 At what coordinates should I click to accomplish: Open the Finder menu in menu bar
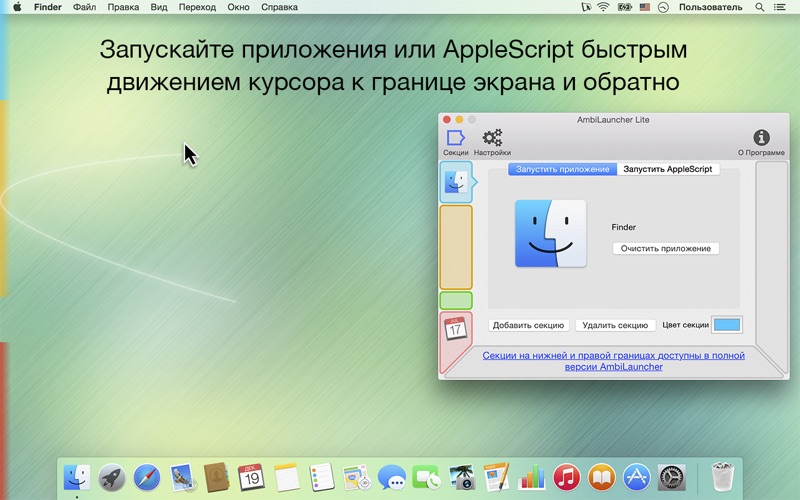[47, 7]
